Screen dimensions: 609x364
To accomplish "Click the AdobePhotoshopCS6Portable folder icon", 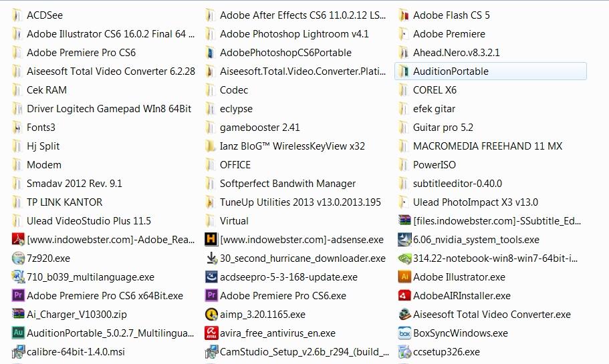I will pyautogui.click(x=211, y=53).
